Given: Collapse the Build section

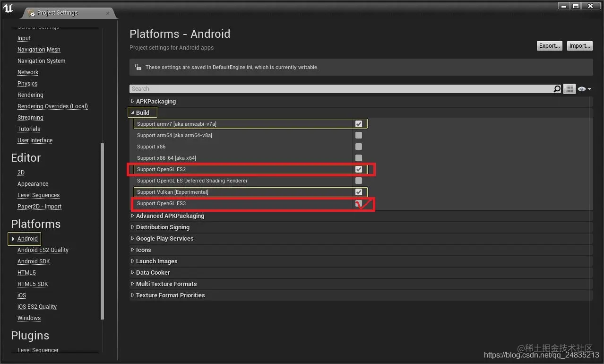Looking at the screenshot, I should point(133,113).
